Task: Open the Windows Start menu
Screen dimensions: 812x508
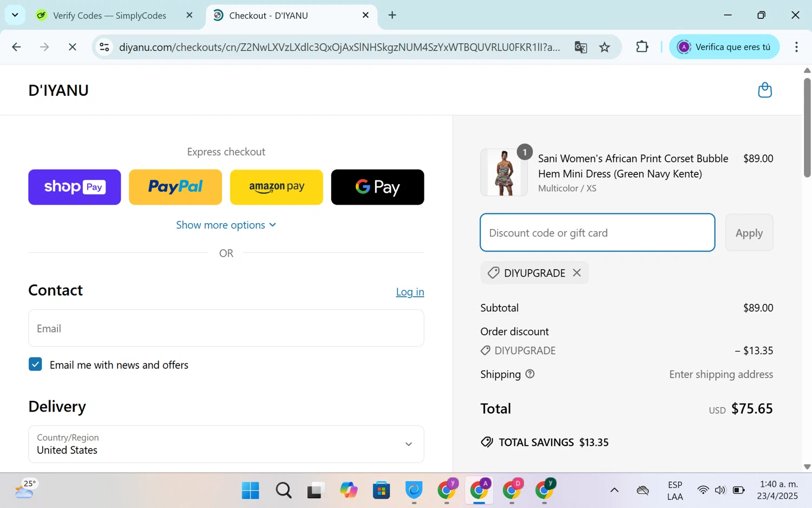Action: tap(250, 490)
